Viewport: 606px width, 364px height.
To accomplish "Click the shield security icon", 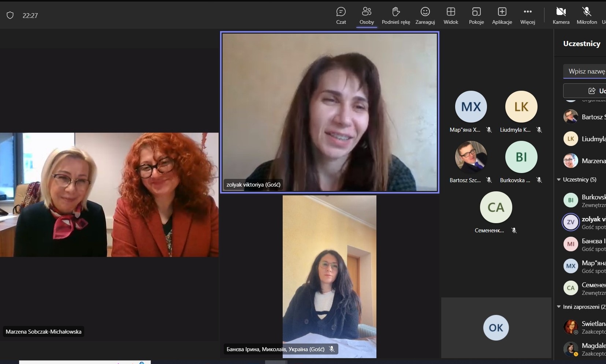I will (x=10, y=15).
